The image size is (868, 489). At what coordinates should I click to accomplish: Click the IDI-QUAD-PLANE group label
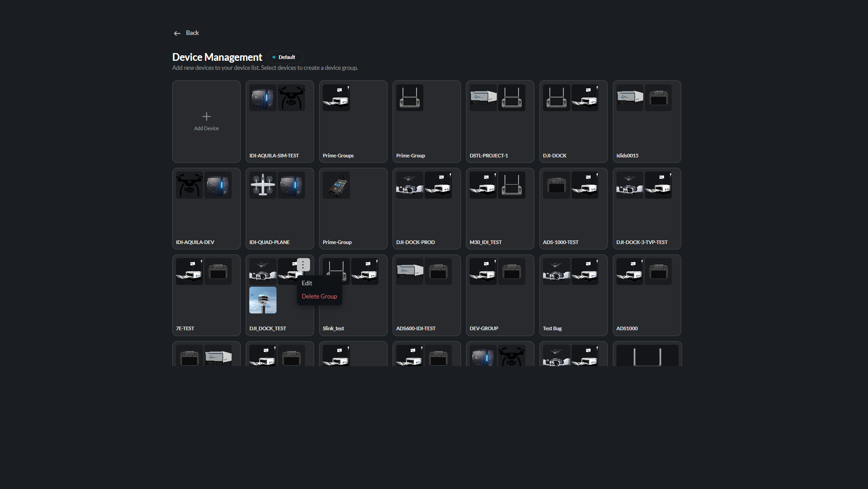point(269,242)
